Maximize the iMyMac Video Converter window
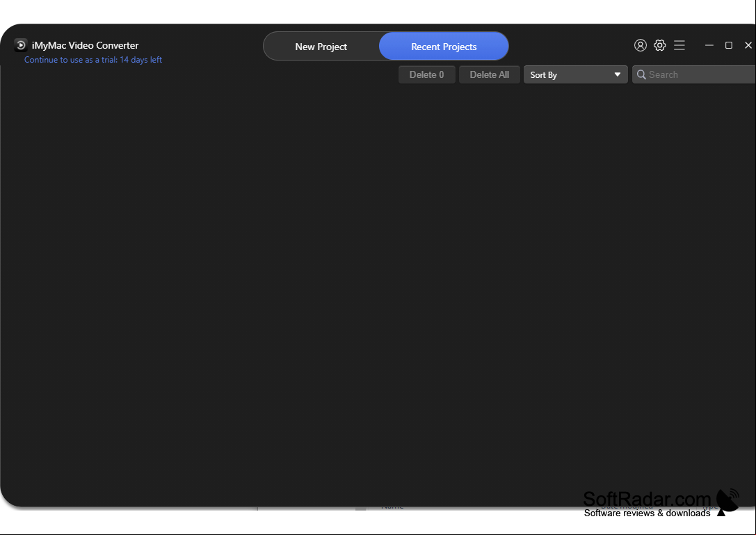 pos(728,45)
